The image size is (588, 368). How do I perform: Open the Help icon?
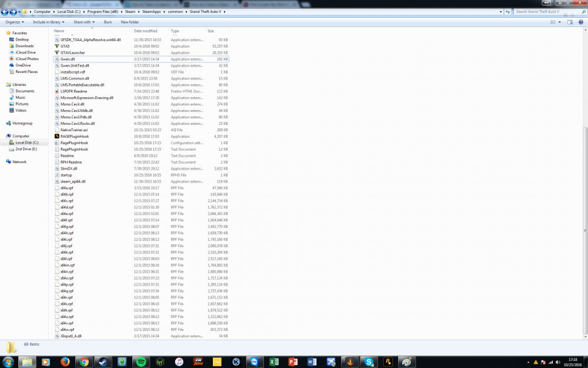(x=581, y=22)
